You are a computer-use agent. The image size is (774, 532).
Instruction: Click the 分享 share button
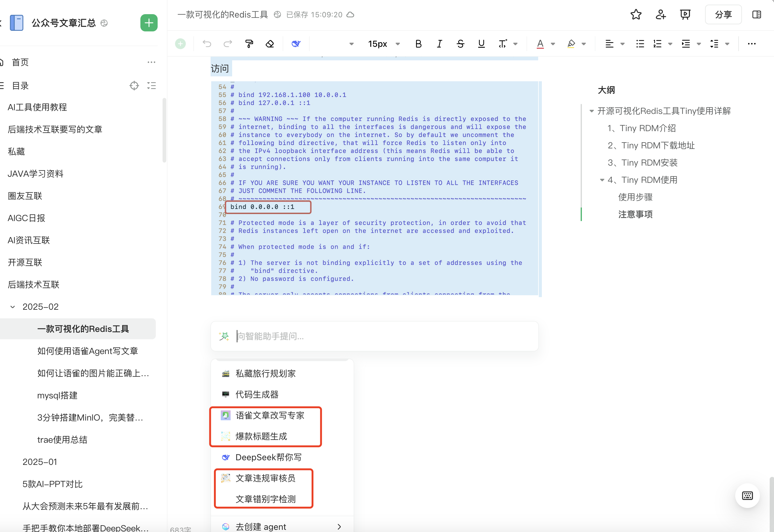[x=723, y=15]
